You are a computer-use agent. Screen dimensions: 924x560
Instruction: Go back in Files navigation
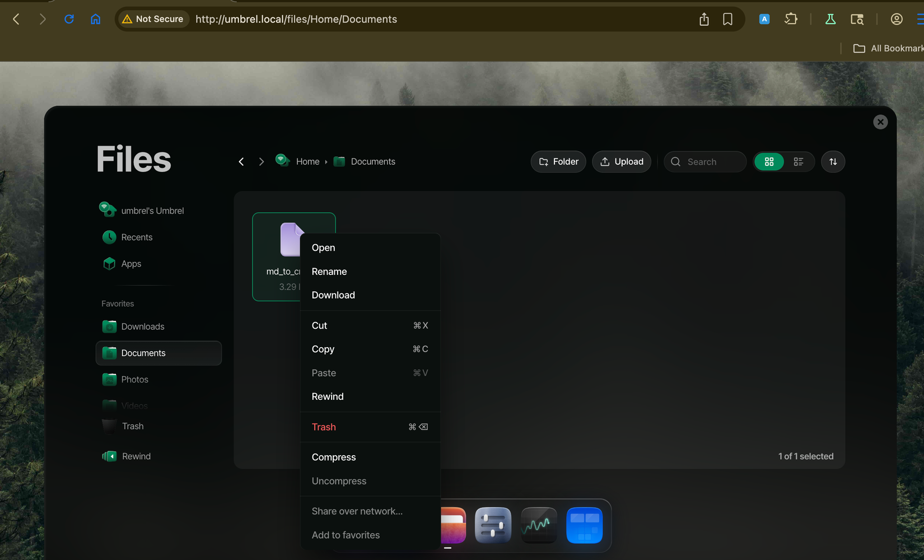pyautogui.click(x=241, y=162)
